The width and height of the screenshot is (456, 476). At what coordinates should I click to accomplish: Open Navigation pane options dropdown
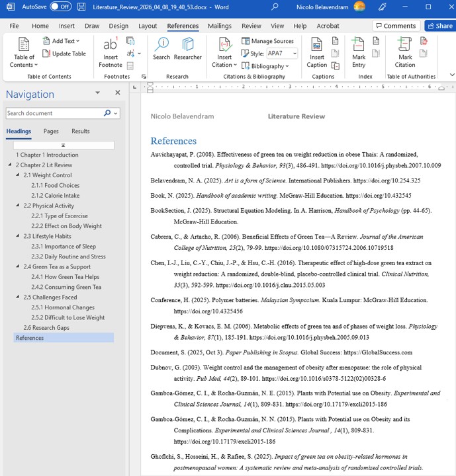point(97,93)
